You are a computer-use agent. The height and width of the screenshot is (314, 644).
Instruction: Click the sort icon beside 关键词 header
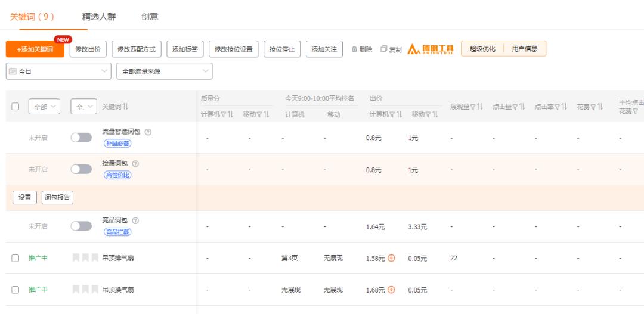(x=126, y=107)
